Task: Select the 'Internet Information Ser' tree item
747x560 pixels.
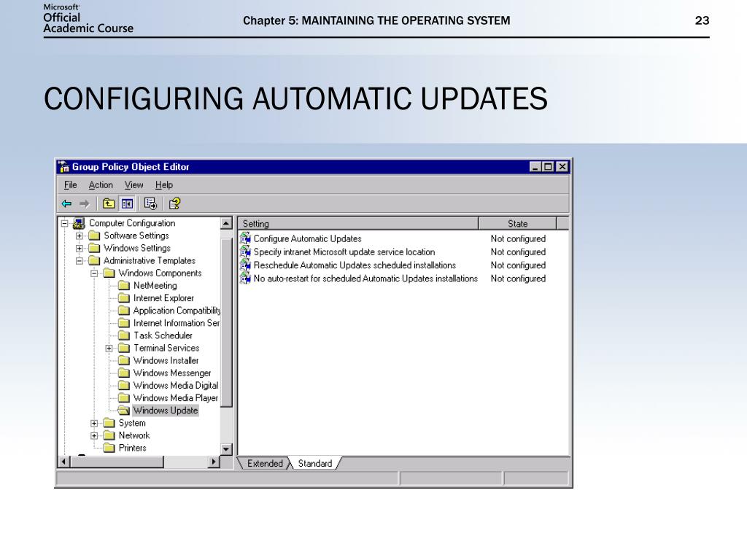Action: 177,323
